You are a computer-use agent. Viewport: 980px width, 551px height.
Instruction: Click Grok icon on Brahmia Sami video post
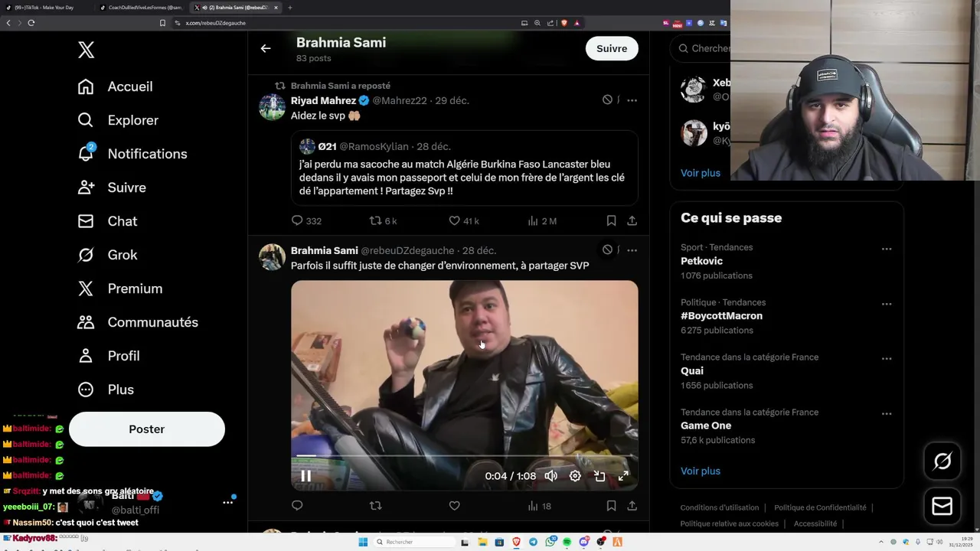pos(607,250)
